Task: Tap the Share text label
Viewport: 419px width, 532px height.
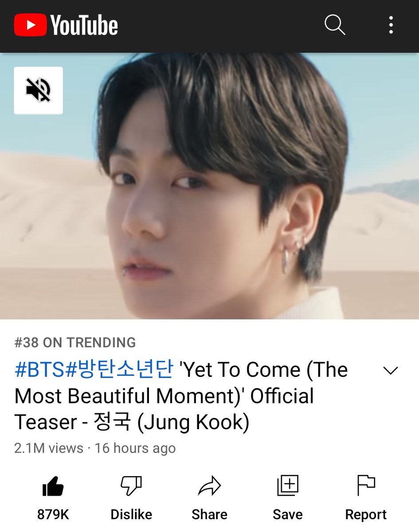Action: pyautogui.click(x=209, y=515)
